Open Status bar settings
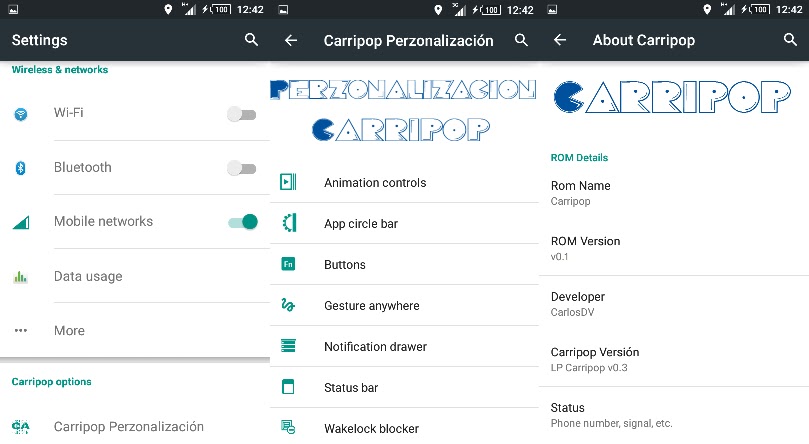The height and width of the screenshot is (444, 809). (x=404, y=387)
